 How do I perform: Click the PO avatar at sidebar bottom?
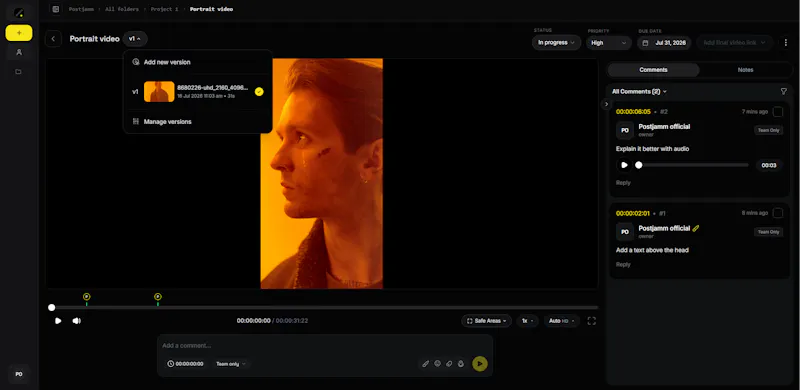click(x=19, y=374)
